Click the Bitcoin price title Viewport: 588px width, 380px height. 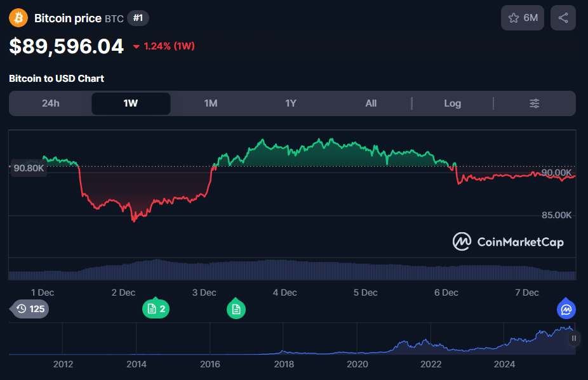(68, 18)
